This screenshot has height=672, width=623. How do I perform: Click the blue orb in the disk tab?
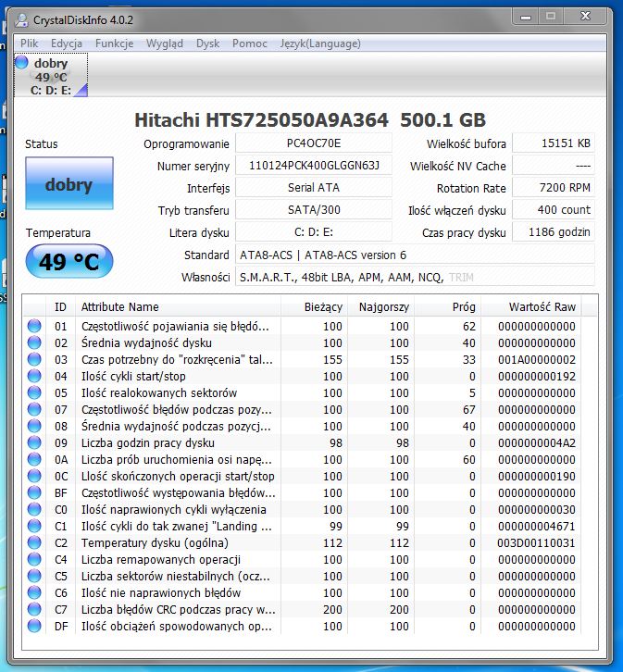pos(21,62)
